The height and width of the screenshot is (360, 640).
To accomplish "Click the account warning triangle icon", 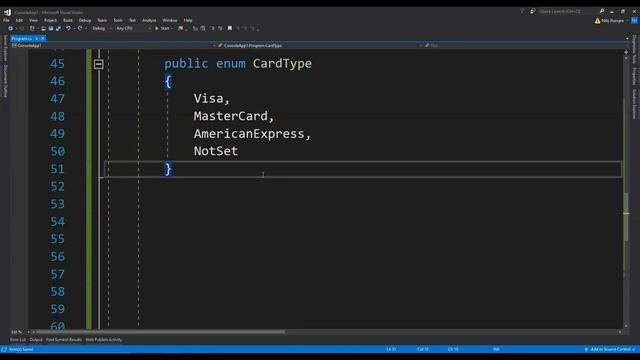I will point(598,20).
